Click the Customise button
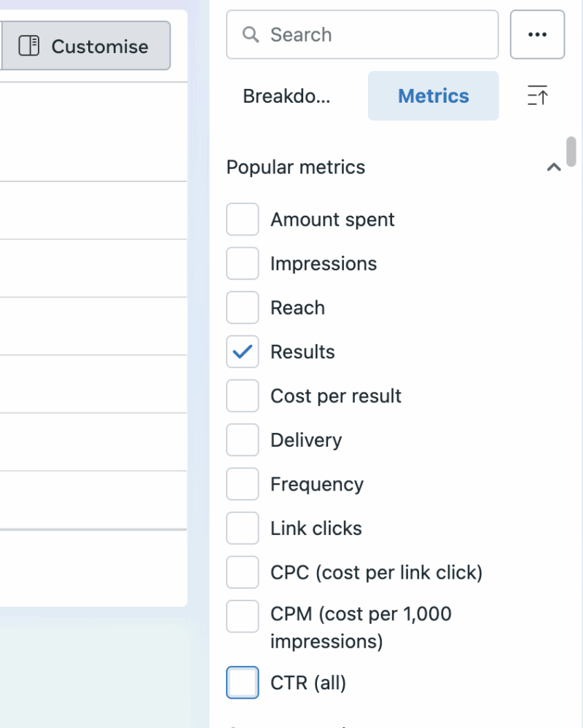The height and width of the screenshot is (728, 583). [86, 46]
